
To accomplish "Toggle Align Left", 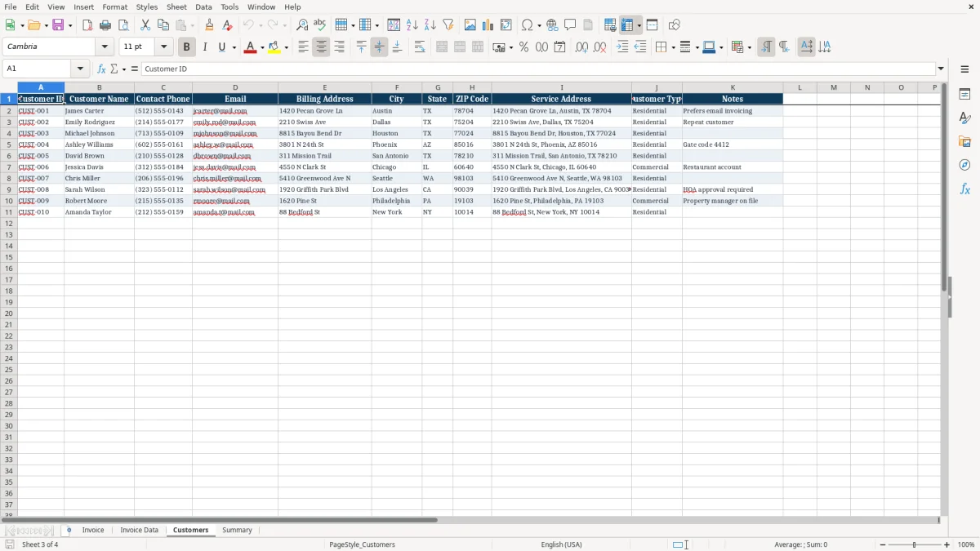I will pos(303,47).
